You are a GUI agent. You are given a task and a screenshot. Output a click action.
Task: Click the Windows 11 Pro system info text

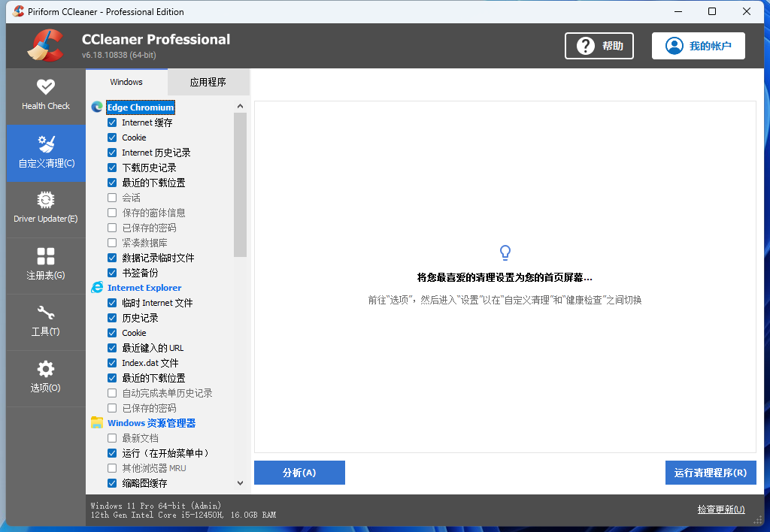point(156,506)
